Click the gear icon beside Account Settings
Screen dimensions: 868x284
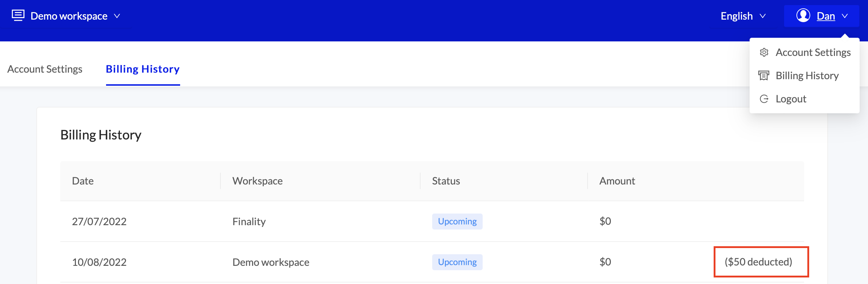[764, 52]
